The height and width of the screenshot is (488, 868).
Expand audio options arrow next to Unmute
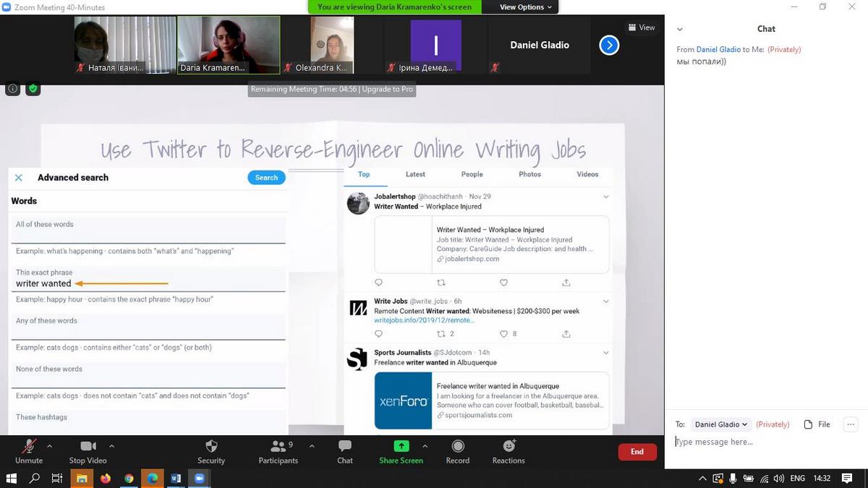49,446
